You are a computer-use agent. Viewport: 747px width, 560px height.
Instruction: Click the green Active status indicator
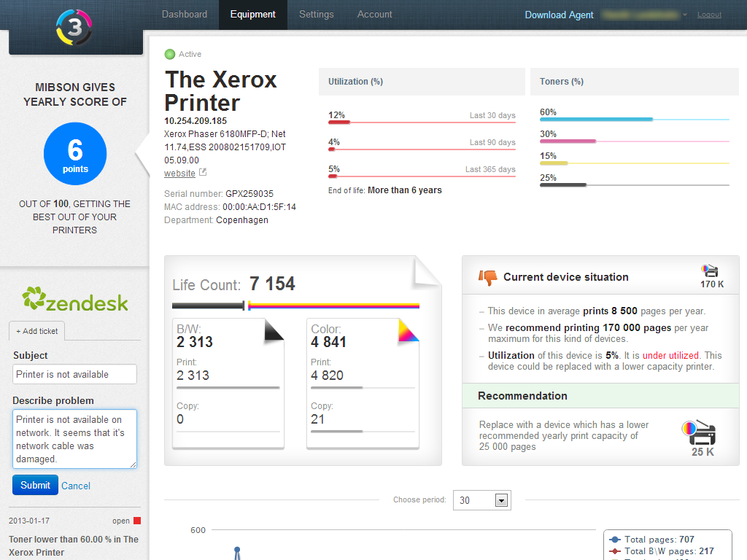coord(170,54)
